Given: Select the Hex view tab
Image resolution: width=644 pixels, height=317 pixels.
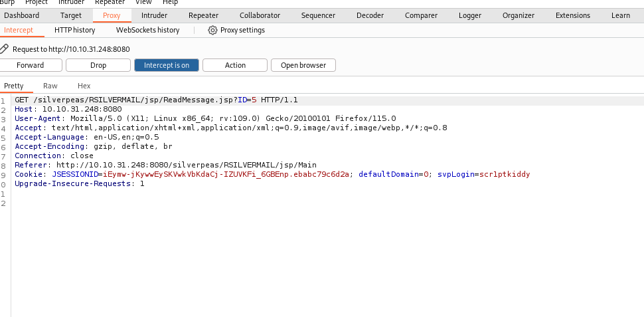Looking at the screenshot, I should coord(84,86).
